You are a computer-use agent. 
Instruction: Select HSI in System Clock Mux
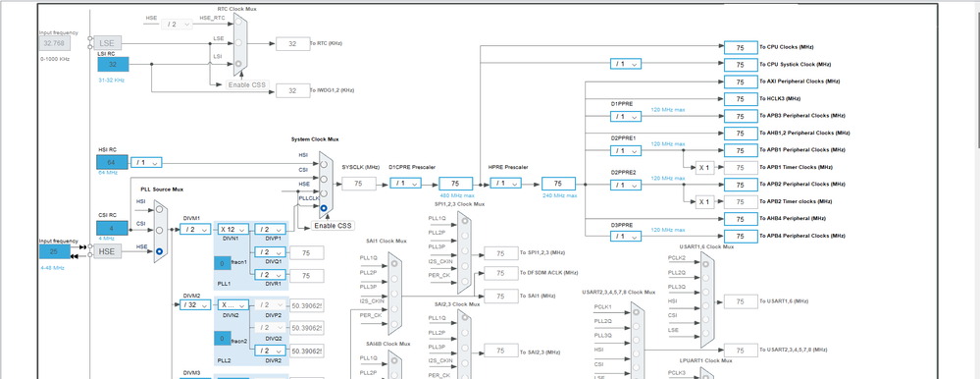tap(323, 164)
